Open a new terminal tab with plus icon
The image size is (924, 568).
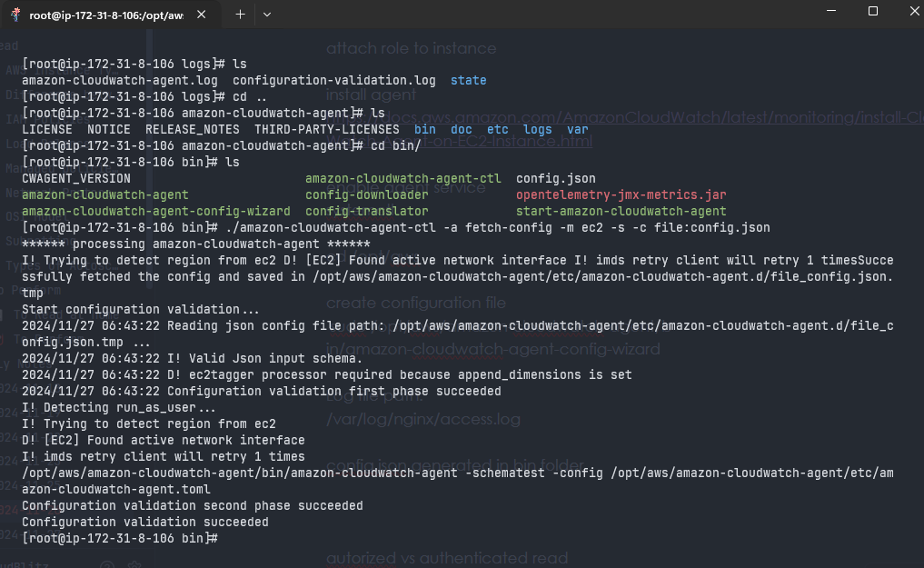[241, 15]
